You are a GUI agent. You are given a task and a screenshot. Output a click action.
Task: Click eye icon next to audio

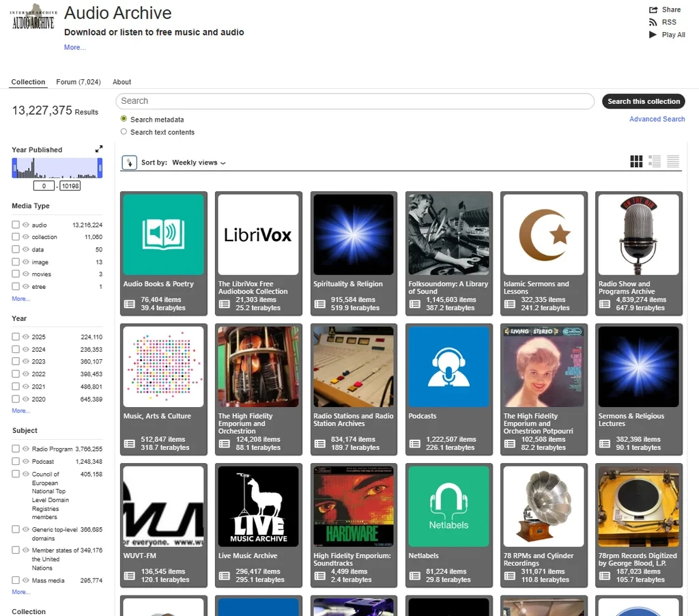pos(26,225)
